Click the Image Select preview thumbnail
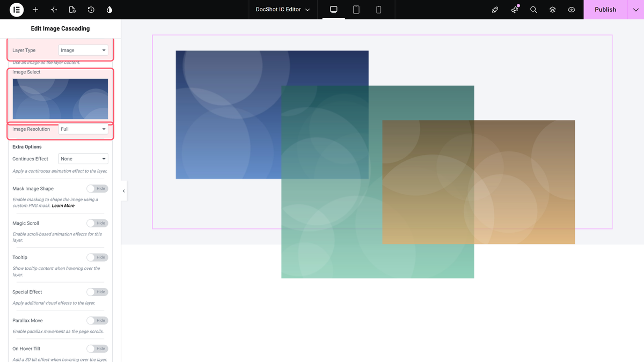The width and height of the screenshot is (644, 362). point(60,99)
